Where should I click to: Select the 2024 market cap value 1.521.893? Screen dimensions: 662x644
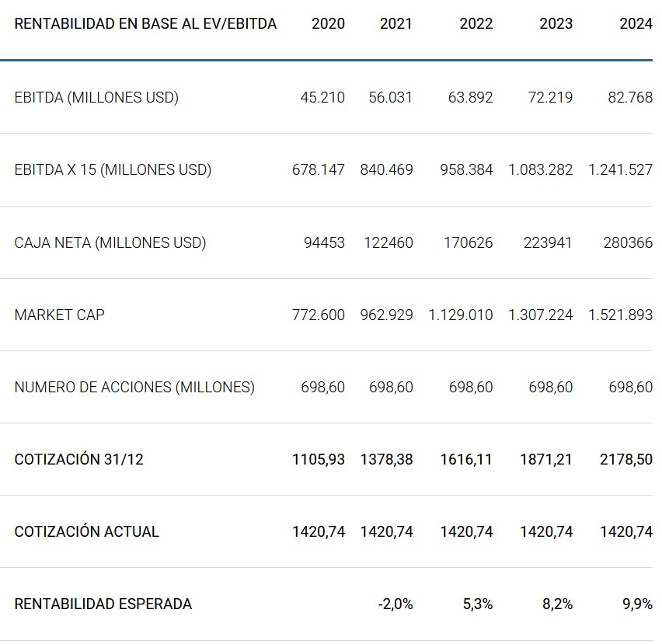(620, 315)
